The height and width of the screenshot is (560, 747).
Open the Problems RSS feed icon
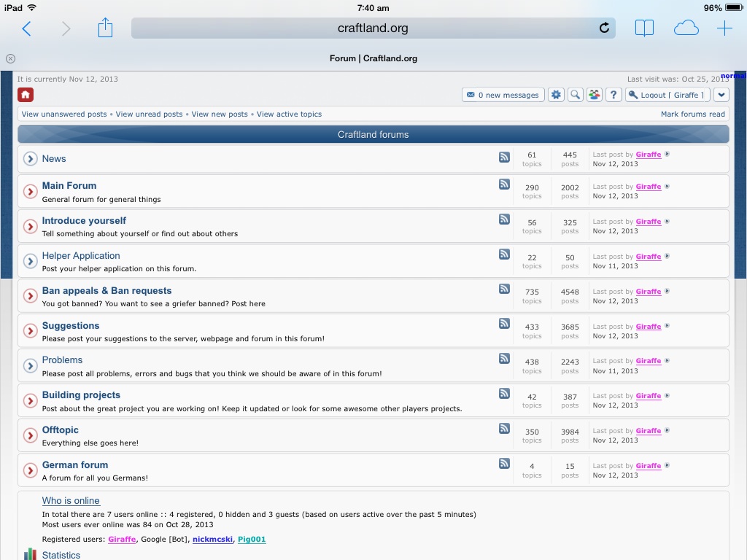point(504,359)
